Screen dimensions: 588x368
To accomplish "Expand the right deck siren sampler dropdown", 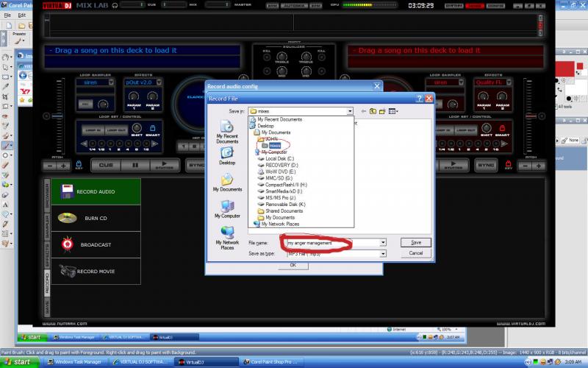I will 461,82.
